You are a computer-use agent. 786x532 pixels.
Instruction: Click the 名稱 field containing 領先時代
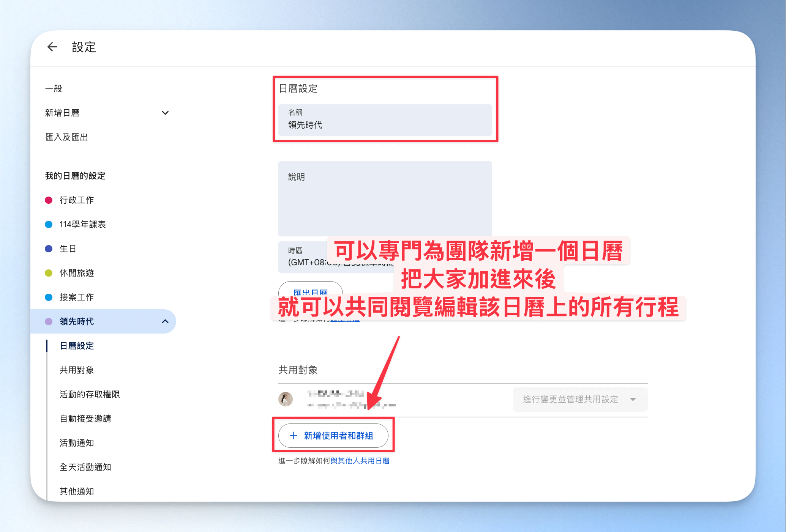(x=385, y=120)
